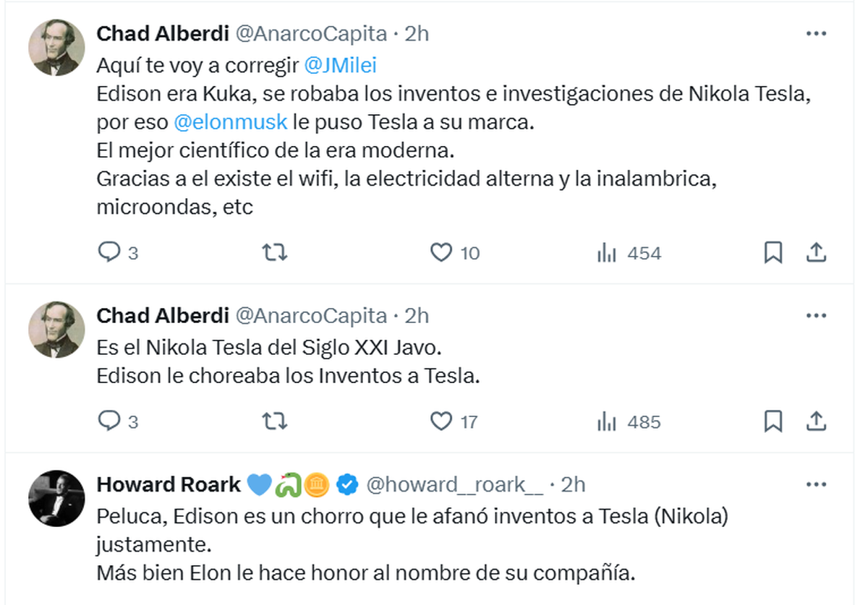
Task: Bookmark the first tweet about Edison
Action: [x=773, y=253]
